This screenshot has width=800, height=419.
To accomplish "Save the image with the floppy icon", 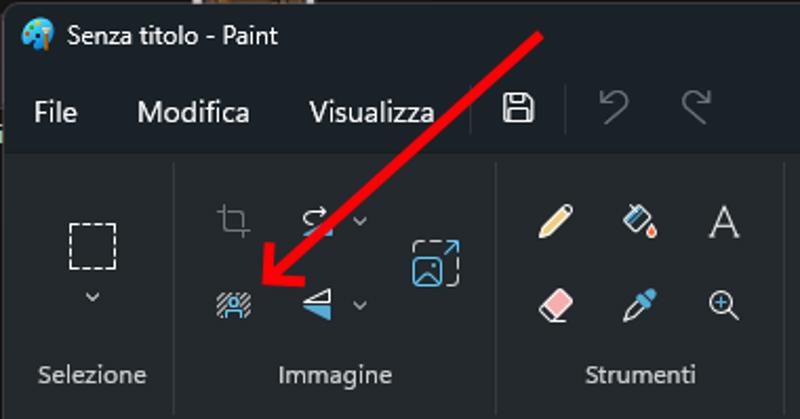I will click(x=518, y=108).
